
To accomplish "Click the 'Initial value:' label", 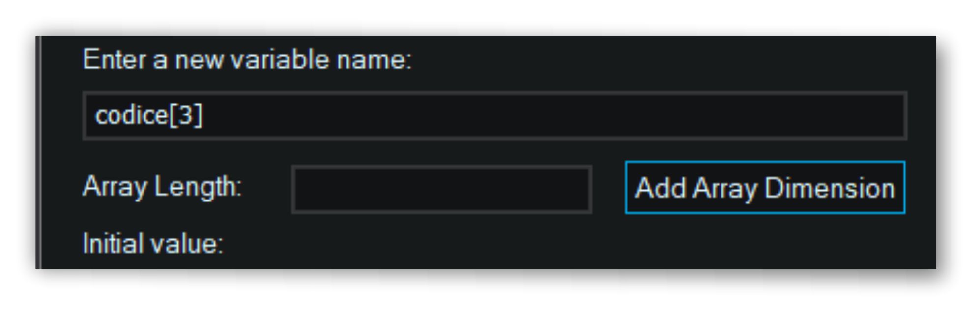I will tap(153, 243).
